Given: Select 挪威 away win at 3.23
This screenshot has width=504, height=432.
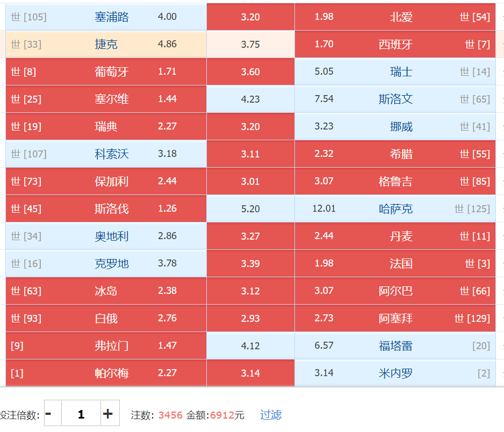Looking at the screenshot, I should click(395, 127).
